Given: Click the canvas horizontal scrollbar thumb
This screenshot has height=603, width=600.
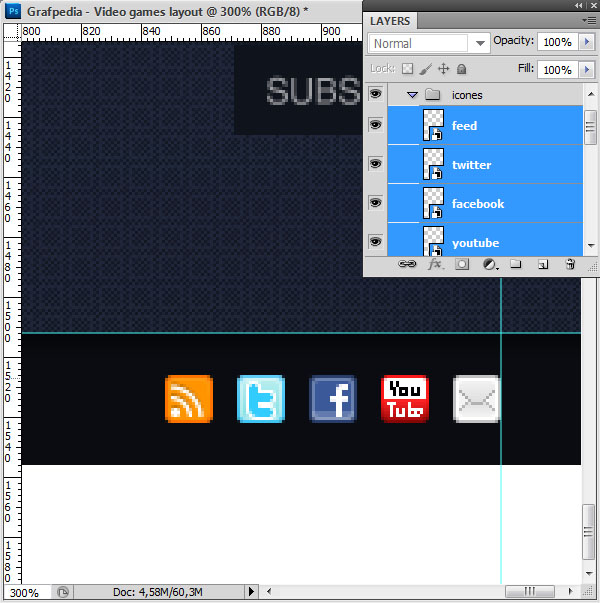Looking at the screenshot, I should 530,591.
